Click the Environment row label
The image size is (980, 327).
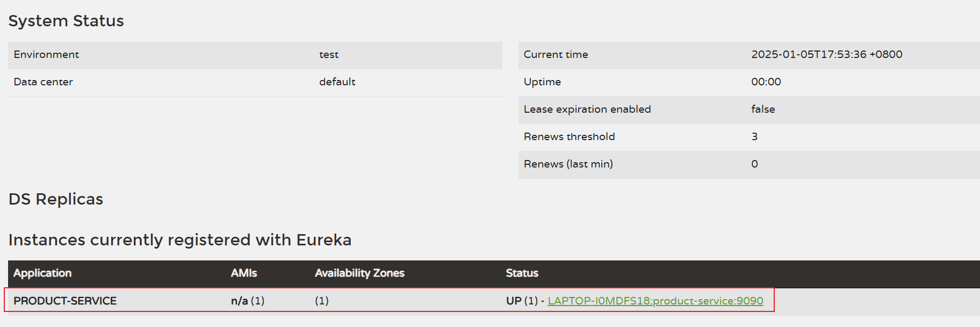[46, 55]
